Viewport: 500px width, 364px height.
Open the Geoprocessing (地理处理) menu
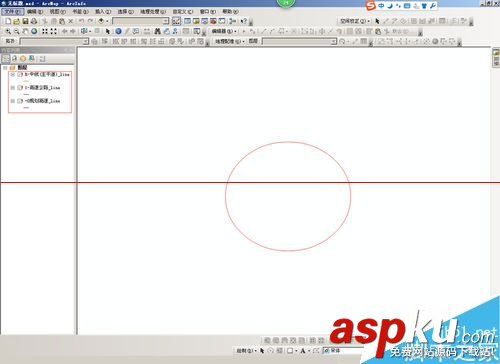153,11
